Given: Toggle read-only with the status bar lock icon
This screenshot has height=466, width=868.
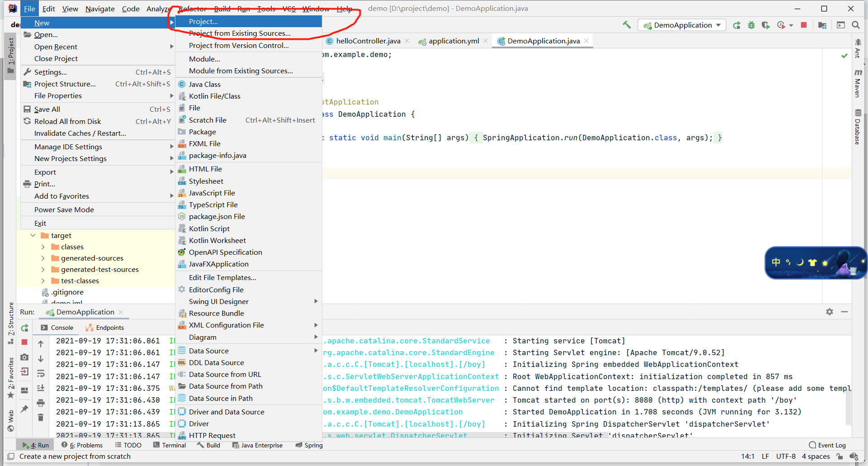Looking at the screenshot, I should click(x=840, y=456).
